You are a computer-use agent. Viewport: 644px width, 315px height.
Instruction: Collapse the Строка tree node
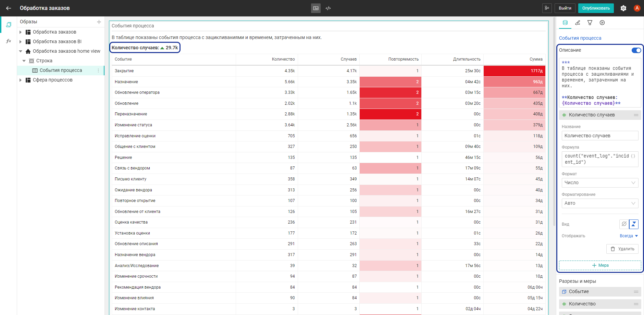click(24, 61)
